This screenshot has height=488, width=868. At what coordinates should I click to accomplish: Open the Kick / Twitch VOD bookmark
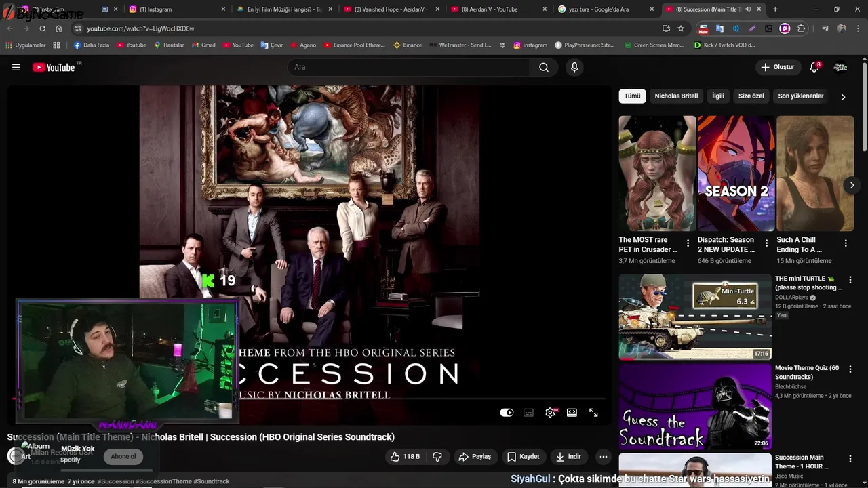(724, 45)
